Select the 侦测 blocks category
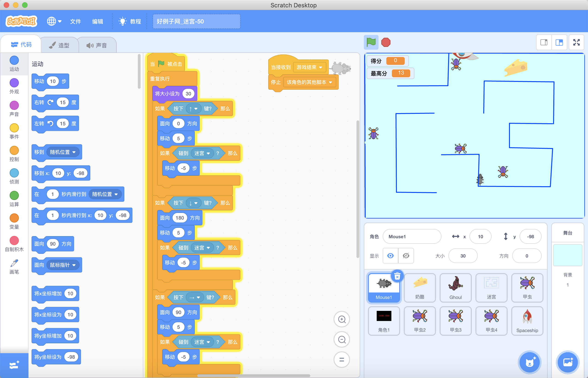 pos(14,177)
